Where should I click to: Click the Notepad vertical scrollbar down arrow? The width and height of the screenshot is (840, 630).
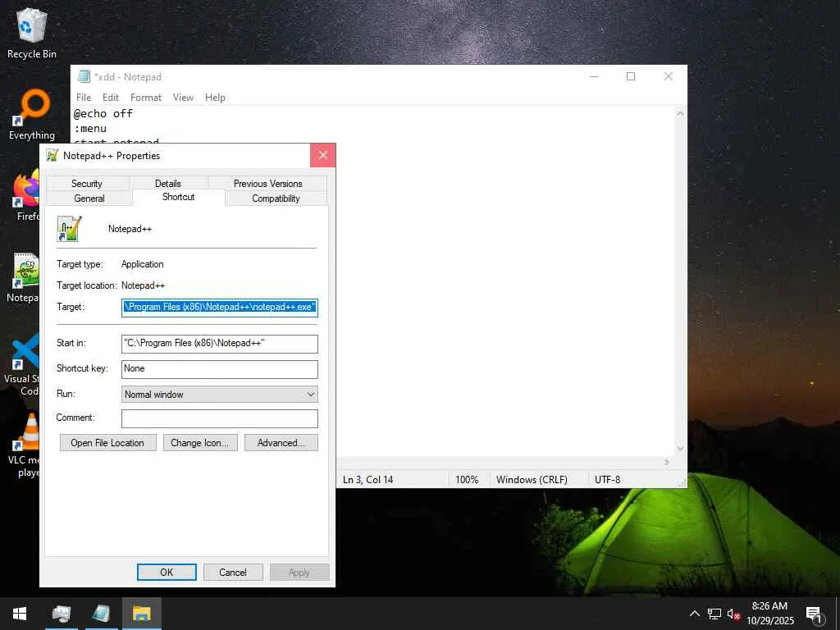tap(680, 449)
